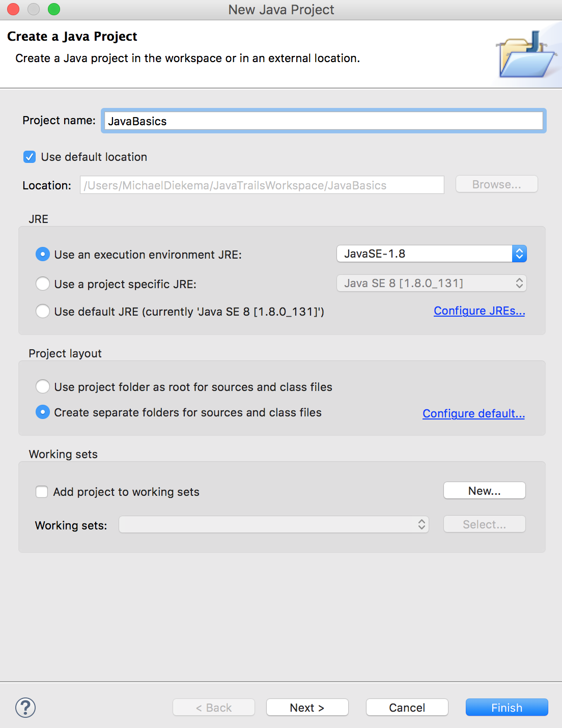
Task: Expand the project specific JRE dropdown
Action: tap(431, 283)
